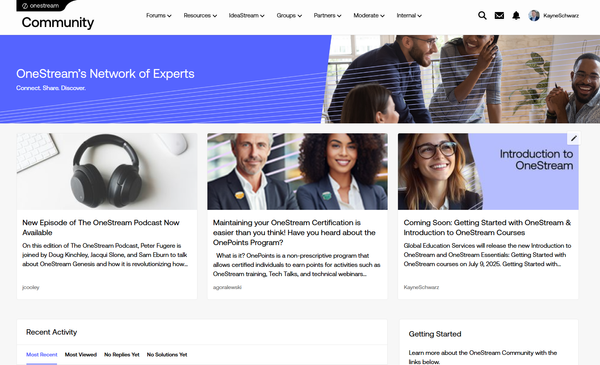600x365 pixels.
Task: Select the No Solutions Yet tab
Action: pyautogui.click(x=167, y=355)
